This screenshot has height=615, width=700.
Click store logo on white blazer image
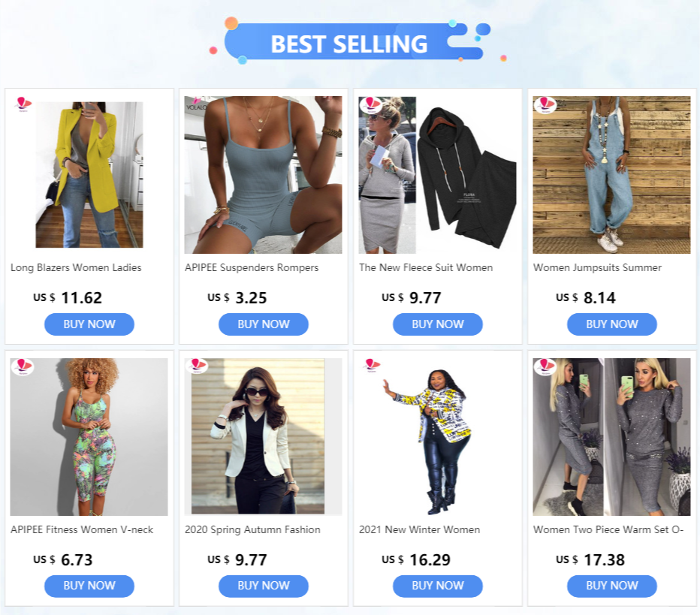197,366
